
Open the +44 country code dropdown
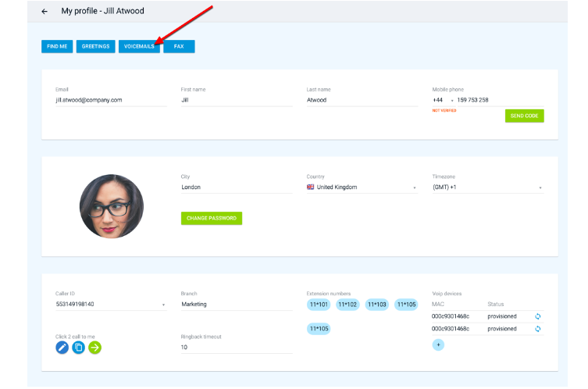coord(451,101)
